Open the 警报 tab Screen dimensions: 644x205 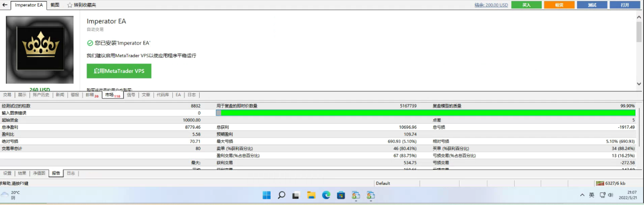click(x=75, y=94)
